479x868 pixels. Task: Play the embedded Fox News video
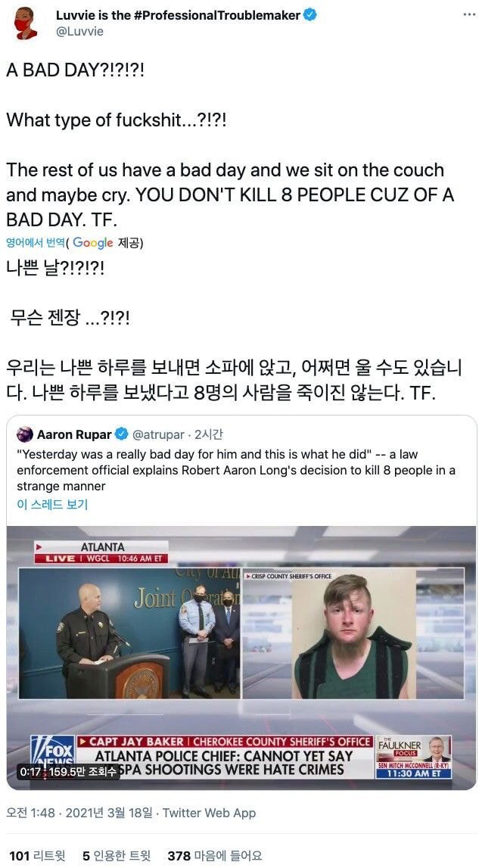(241, 658)
